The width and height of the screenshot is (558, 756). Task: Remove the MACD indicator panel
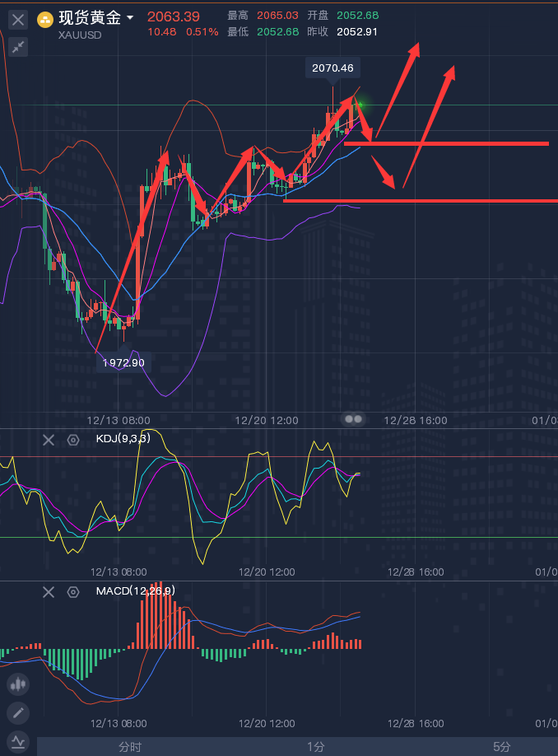pos(49,591)
